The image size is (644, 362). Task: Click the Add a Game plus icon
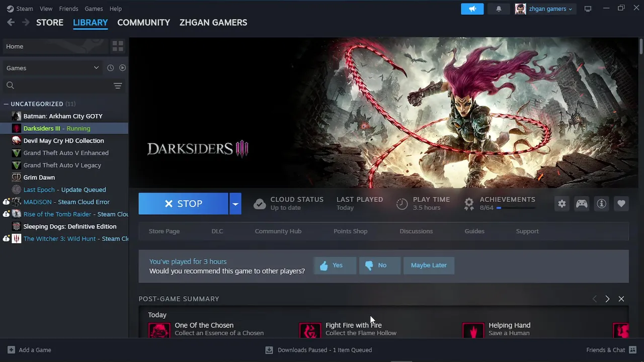pyautogui.click(x=11, y=350)
